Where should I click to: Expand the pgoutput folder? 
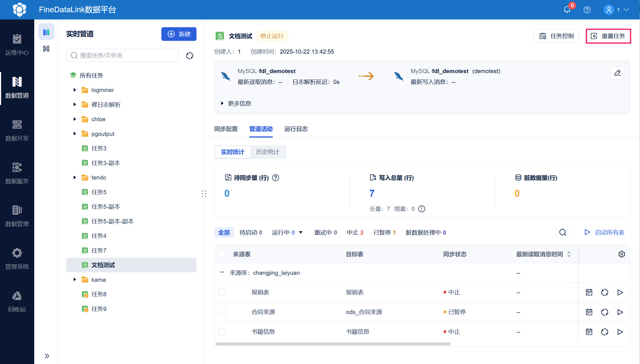coord(75,134)
